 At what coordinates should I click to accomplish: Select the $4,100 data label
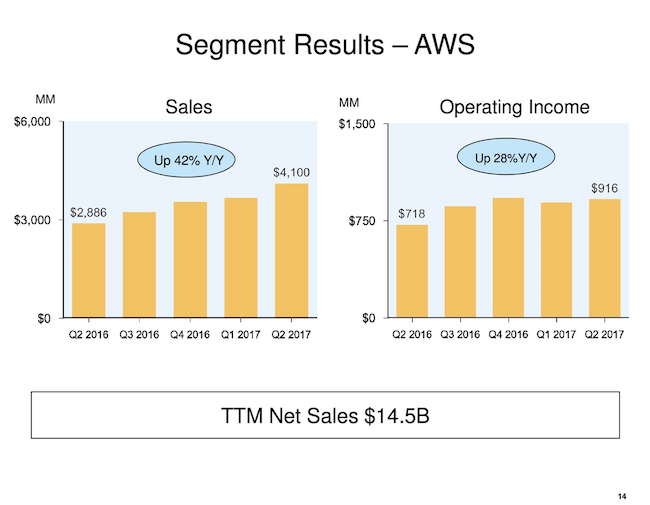point(292,173)
